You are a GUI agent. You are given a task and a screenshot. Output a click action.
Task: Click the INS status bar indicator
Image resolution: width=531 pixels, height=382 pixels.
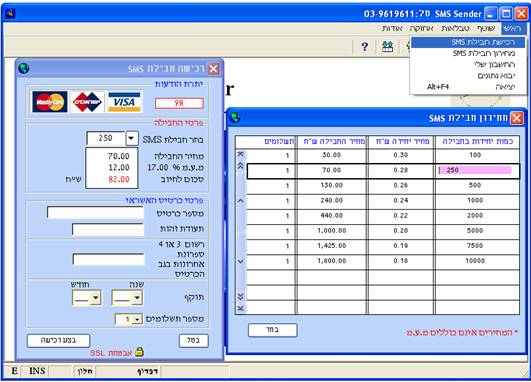click(37, 371)
